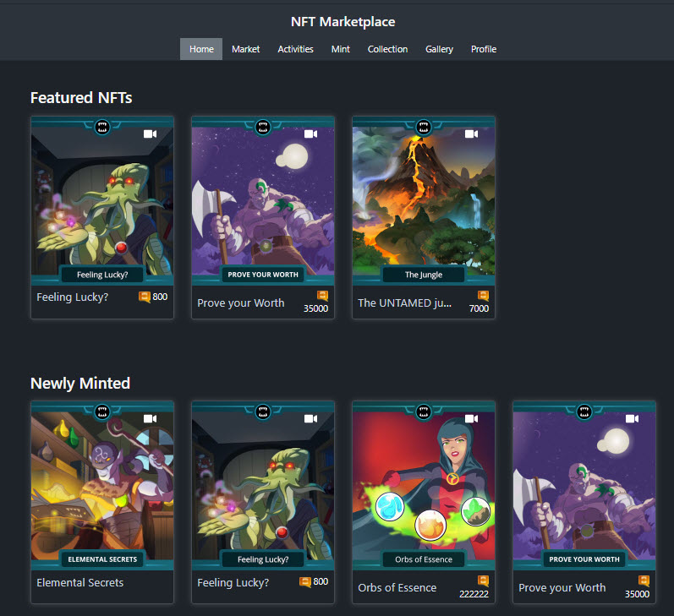Open the Home tab
Viewport: 674px width, 616px height.
(201, 49)
